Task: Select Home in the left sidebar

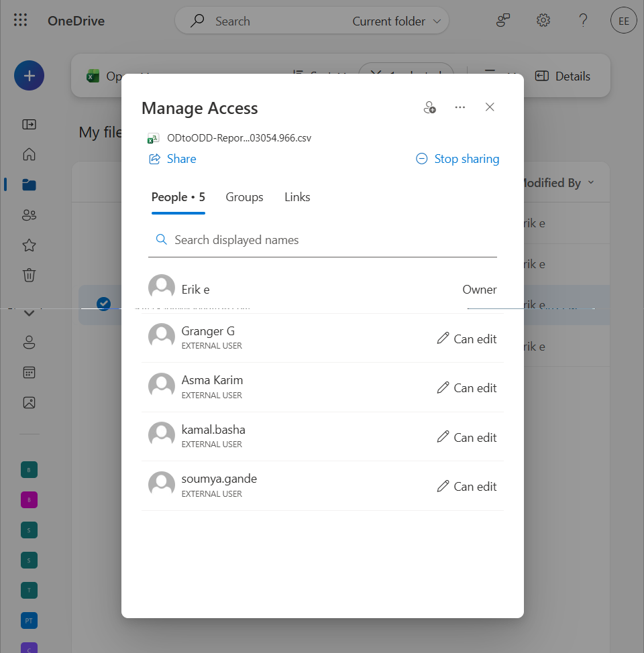Action: pos(29,154)
